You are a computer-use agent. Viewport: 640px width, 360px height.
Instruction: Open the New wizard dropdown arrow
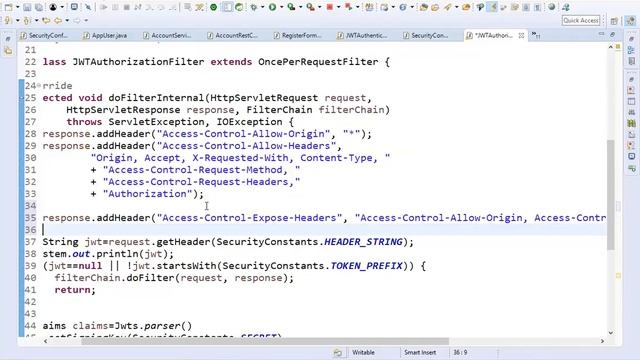point(17,7)
